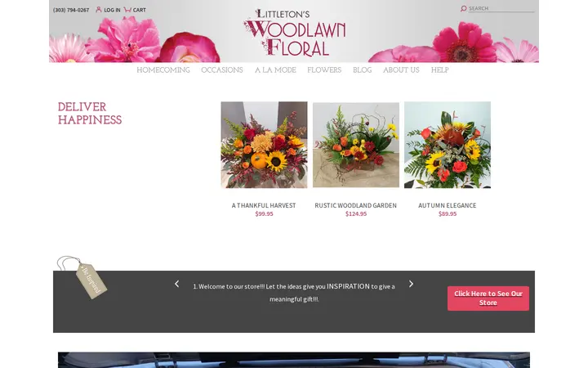Screen dimensions: 588x368
Task: Click the Be Inspired tag graphic
Action: (82, 277)
